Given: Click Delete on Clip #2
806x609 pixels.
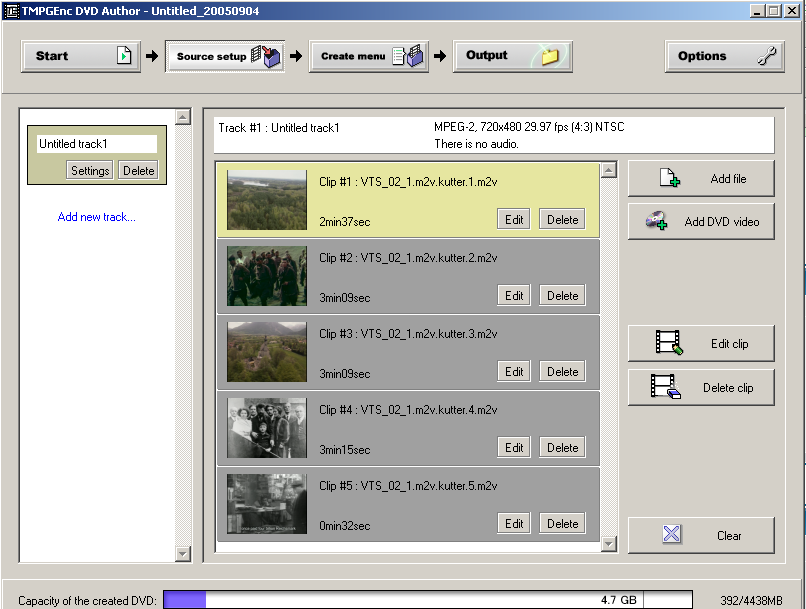Looking at the screenshot, I should (562, 296).
